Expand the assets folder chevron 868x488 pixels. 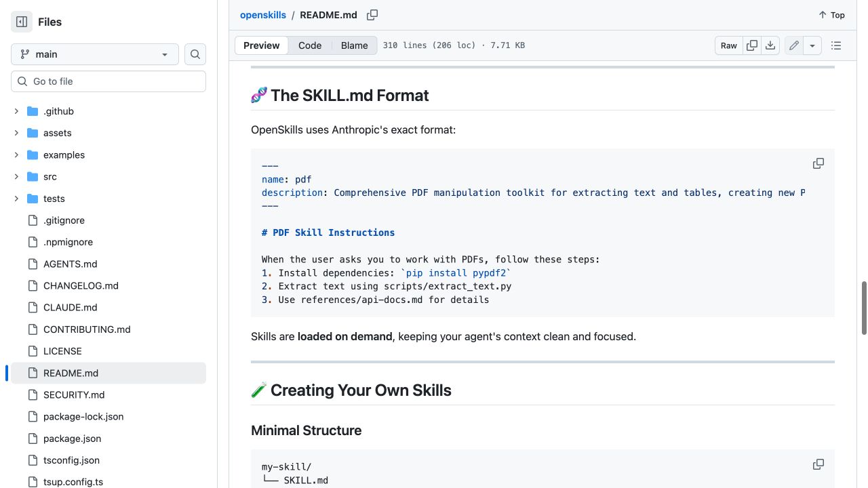(x=16, y=133)
